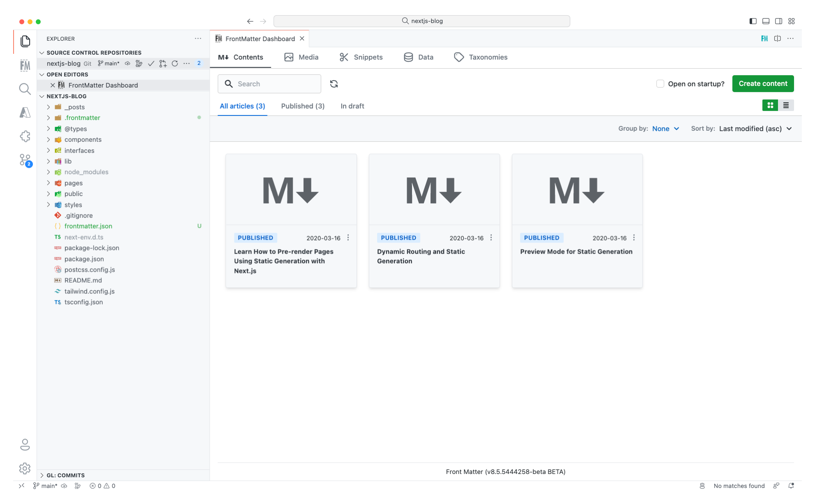Open the Extensions view icon
This screenshot has height=504, width=815.
click(x=25, y=136)
